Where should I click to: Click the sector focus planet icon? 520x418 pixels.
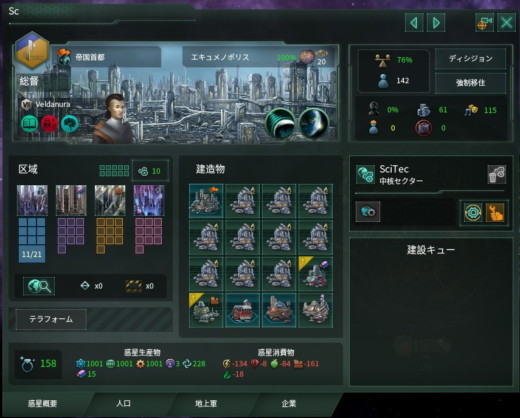367,212
